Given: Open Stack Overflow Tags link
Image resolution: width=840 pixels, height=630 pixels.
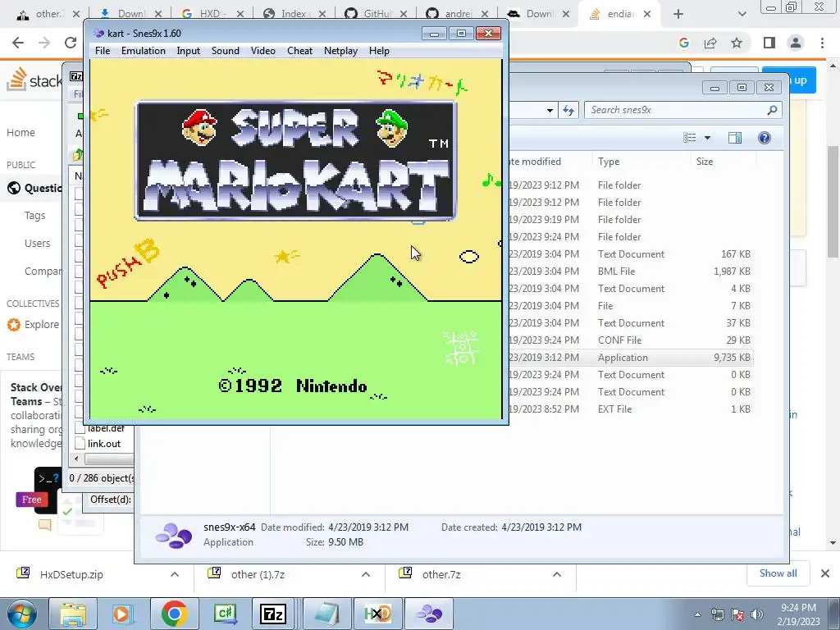Looking at the screenshot, I should [34, 216].
